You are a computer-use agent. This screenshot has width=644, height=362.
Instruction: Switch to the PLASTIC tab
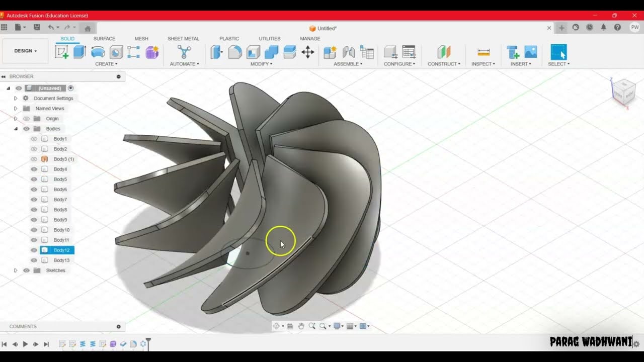click(x=229, y=39)
